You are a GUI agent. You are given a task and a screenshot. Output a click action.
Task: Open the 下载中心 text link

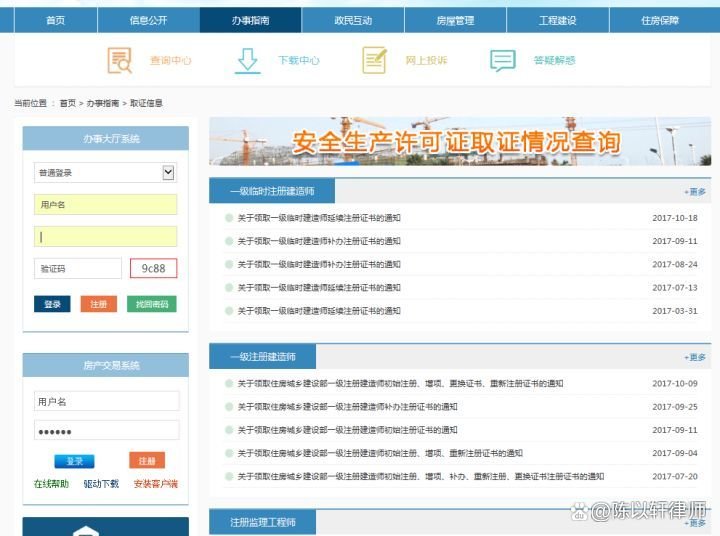point(298,60)
